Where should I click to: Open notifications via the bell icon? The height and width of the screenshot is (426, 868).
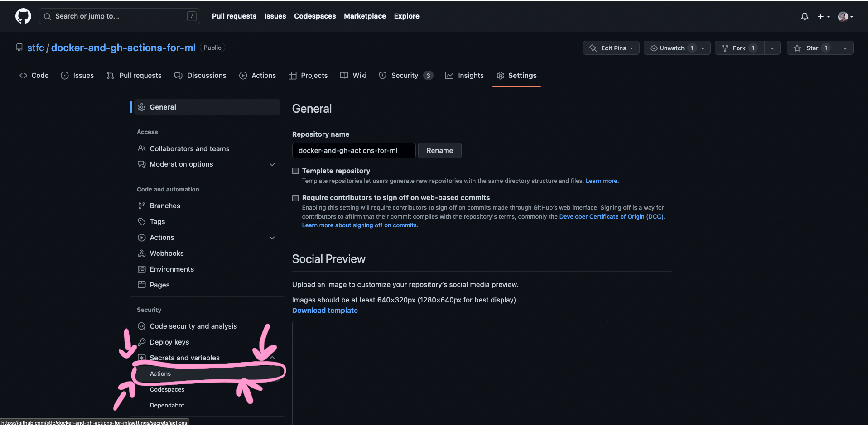[x=805, y=16]
